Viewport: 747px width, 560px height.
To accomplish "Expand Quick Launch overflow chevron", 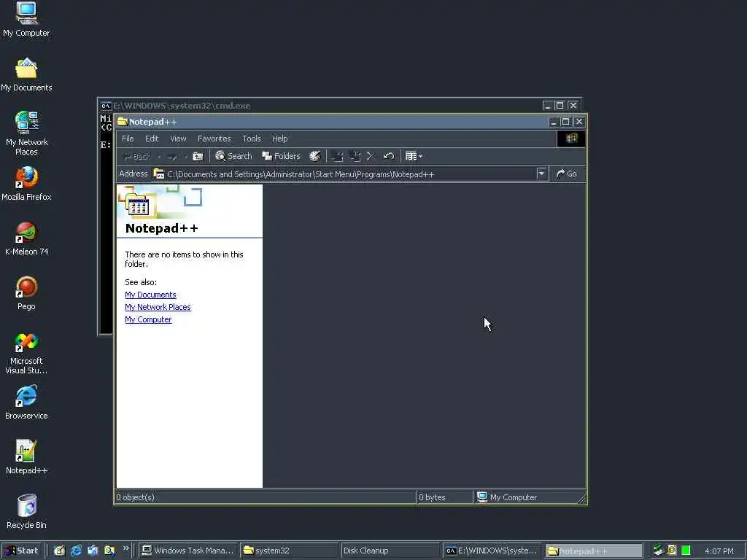I will pyautogui.click(x=125, y=548).
